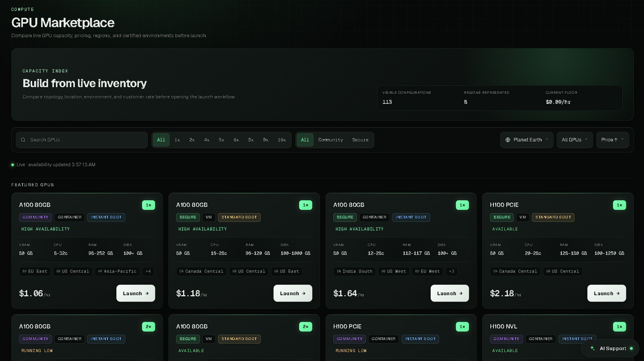Click the arrow icon in Price sort
644x361 pixels.
tap(616, 140)
